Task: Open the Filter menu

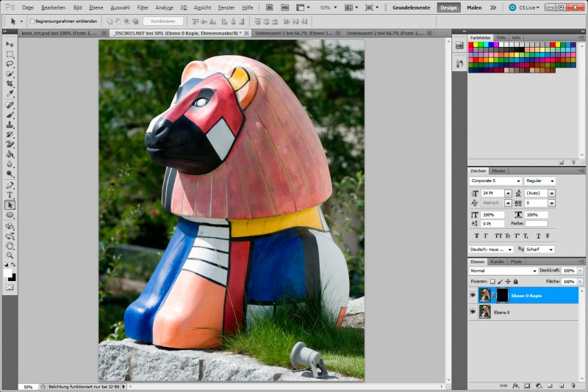Action: click(143, 7)
